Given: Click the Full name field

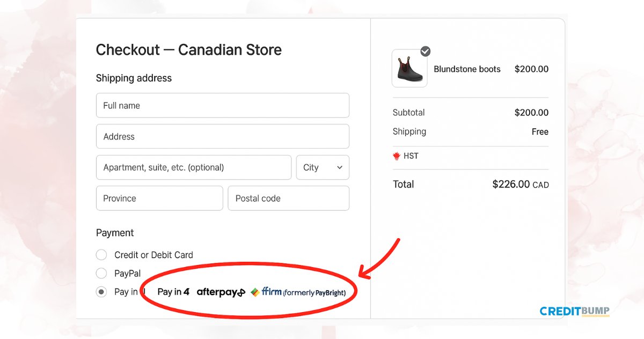Looking at the screenshot, I should [x=222, y=106].
